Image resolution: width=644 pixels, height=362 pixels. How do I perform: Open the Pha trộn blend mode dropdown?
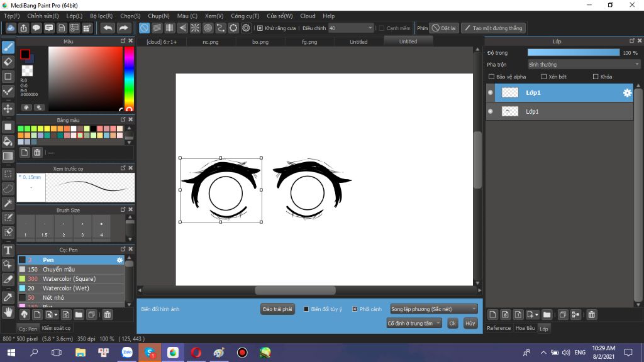(x=584, y=65)
